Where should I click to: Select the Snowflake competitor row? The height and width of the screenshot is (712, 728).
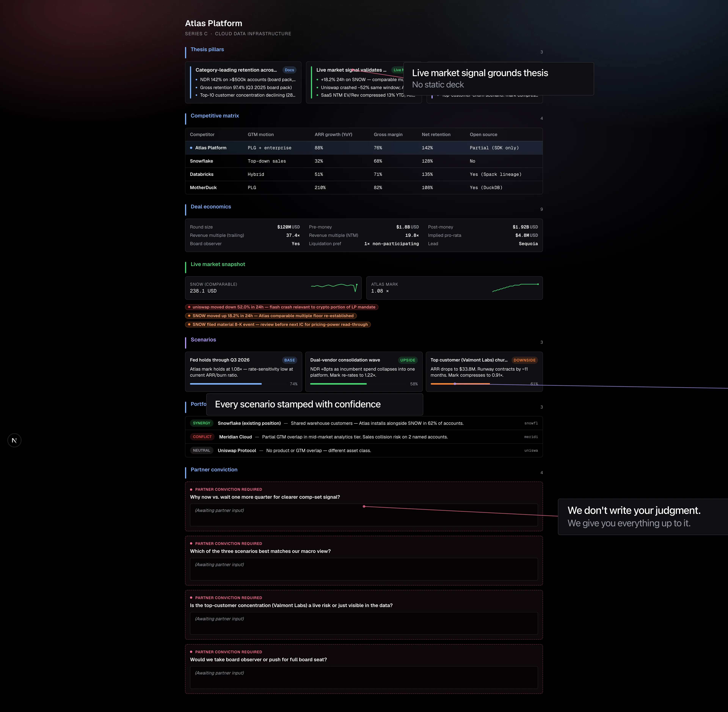364,161
